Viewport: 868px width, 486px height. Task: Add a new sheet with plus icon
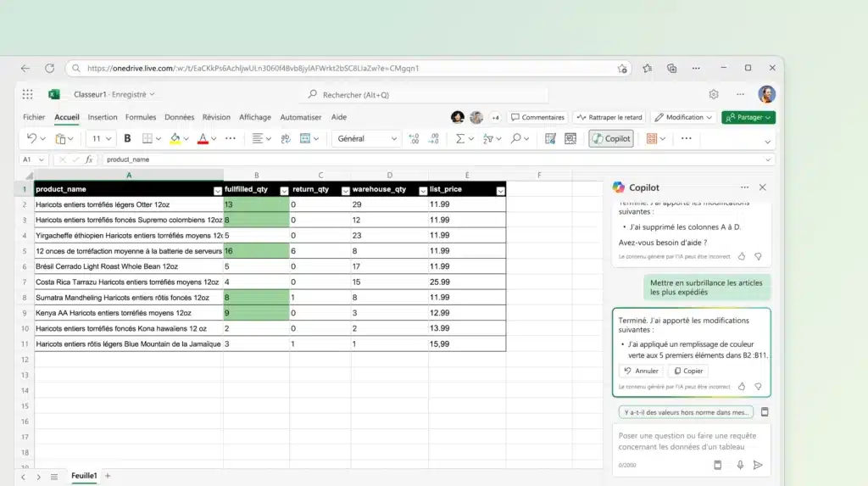pos(108,476)
